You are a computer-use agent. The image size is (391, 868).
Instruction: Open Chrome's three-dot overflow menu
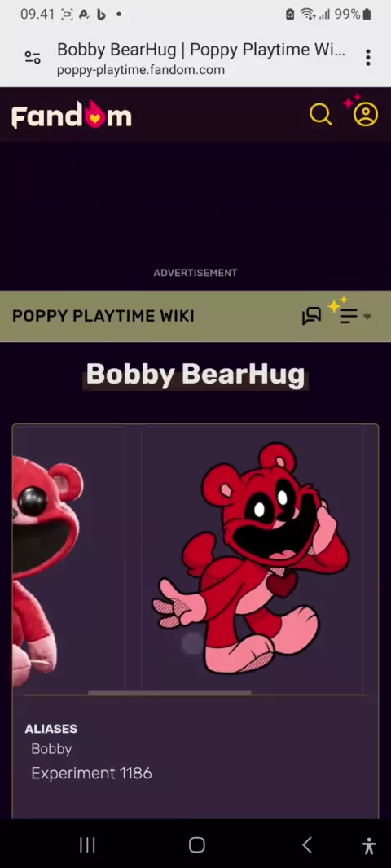[367, 57]
